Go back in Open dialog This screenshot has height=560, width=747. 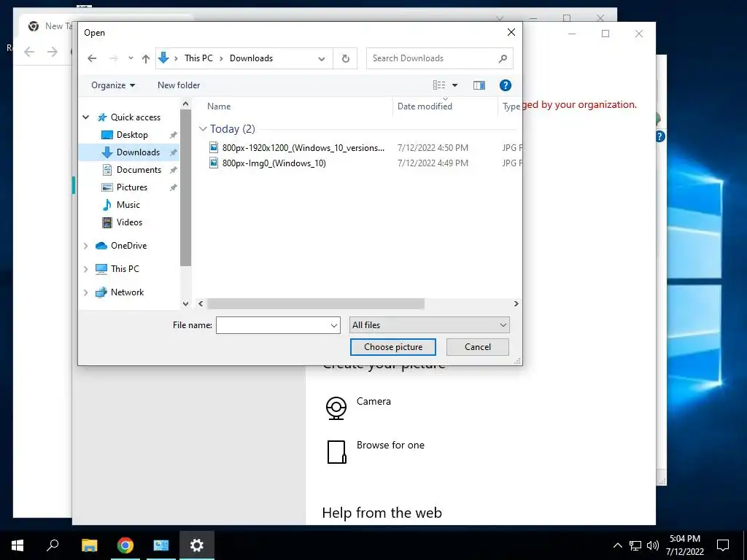point(92,58)
